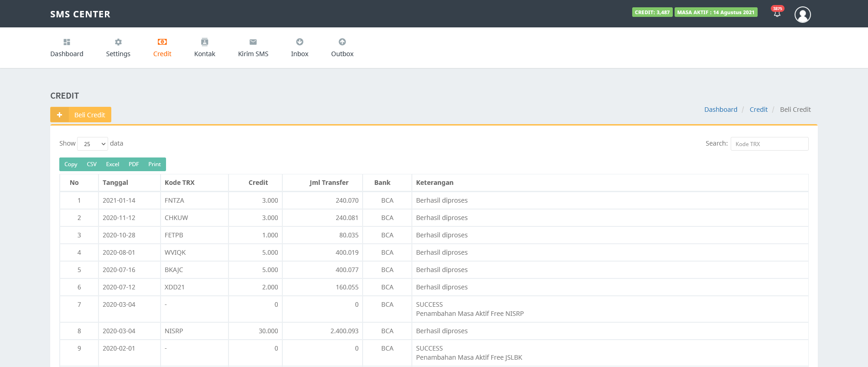868x367 pixels.
Task: Open the Show 25 entries dropdown
Action: tap(93, 144)
